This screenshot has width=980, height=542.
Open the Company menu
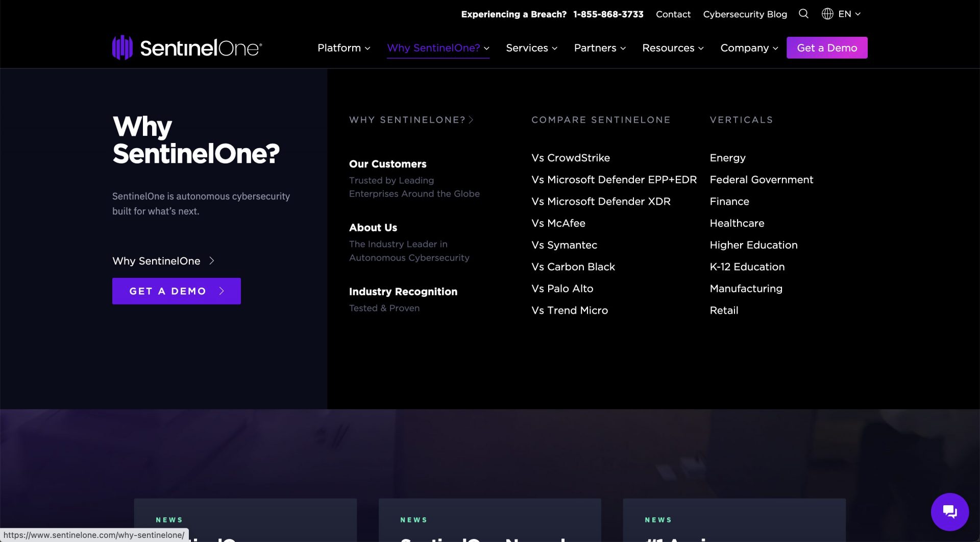click(x=749, y=48)
